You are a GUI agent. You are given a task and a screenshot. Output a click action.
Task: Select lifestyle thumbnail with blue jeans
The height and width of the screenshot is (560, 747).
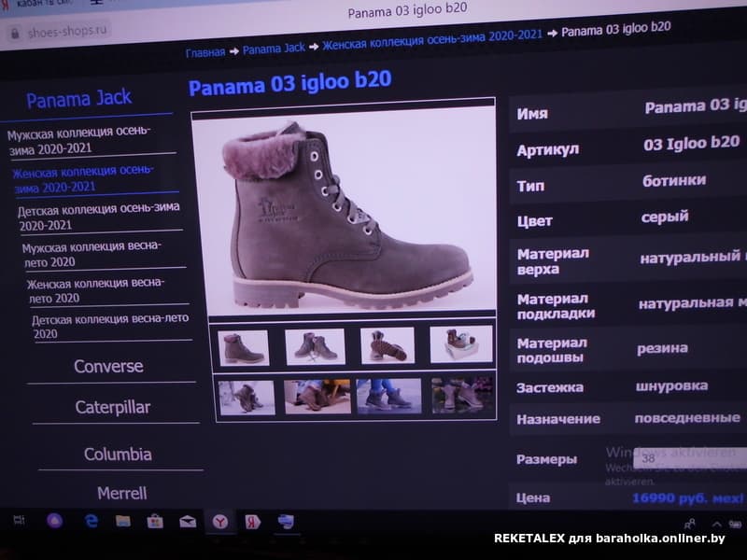pos(388,395)
